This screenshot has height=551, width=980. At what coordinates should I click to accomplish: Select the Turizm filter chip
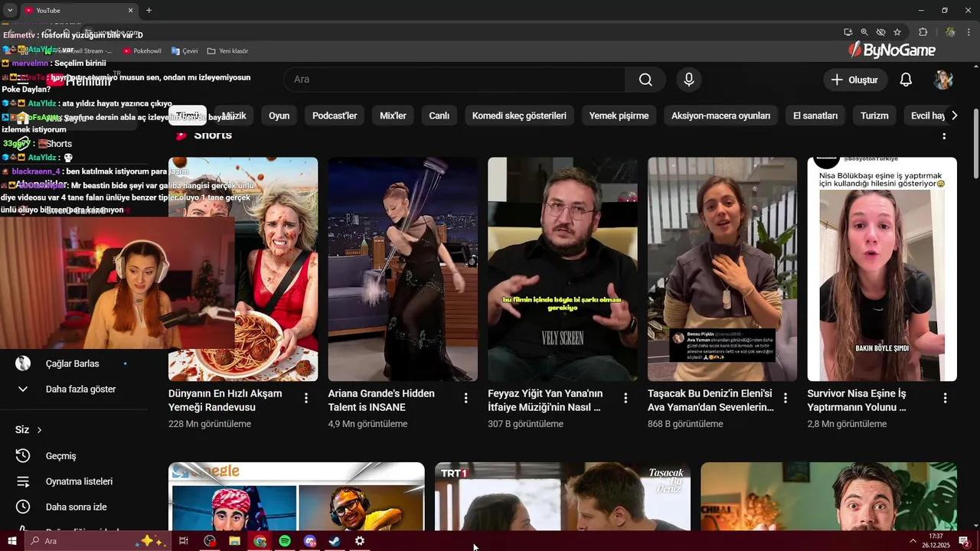pos(874,116)
